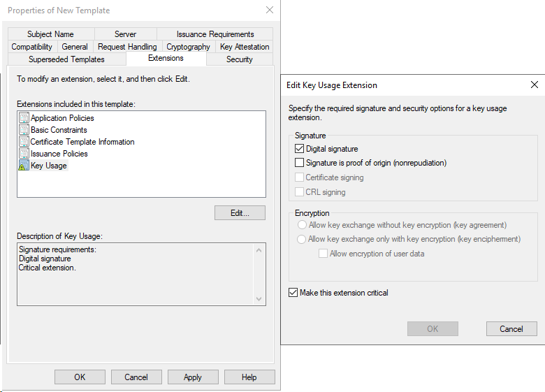Click the Apply button
This screenshot has width=545, height=392.
tap(193, 377)
